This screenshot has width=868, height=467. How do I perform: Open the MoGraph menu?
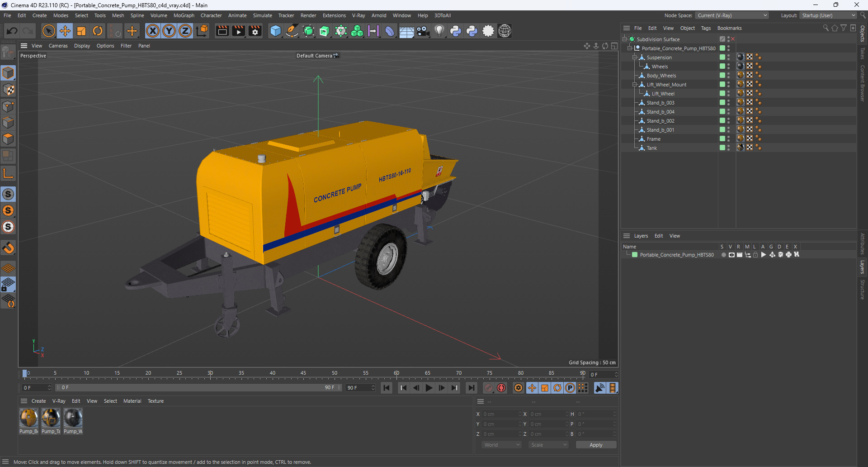pyautogui.click(x=184, y=15)
